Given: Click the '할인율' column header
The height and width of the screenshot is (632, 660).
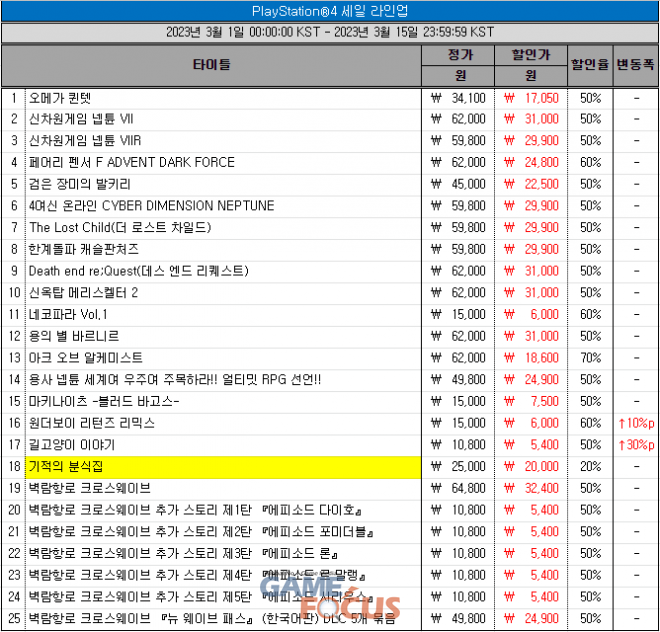Looking at the screenshot, I should (590, 65).
